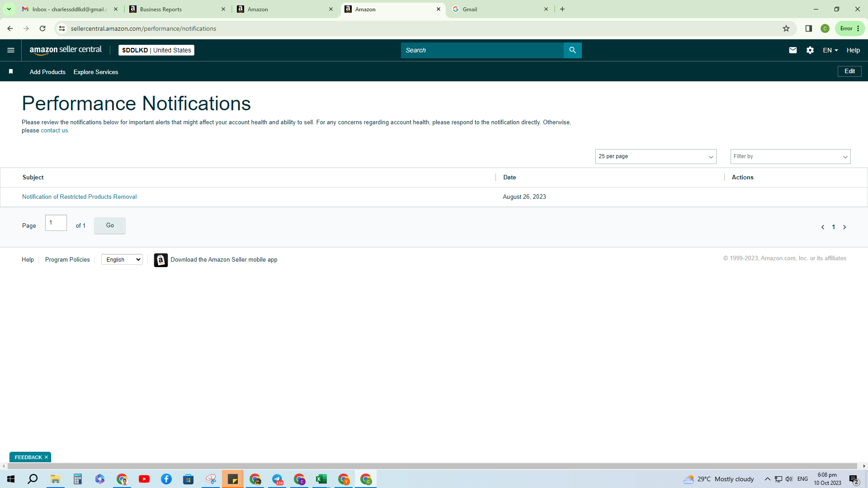Click the Go button

[110, 225]
